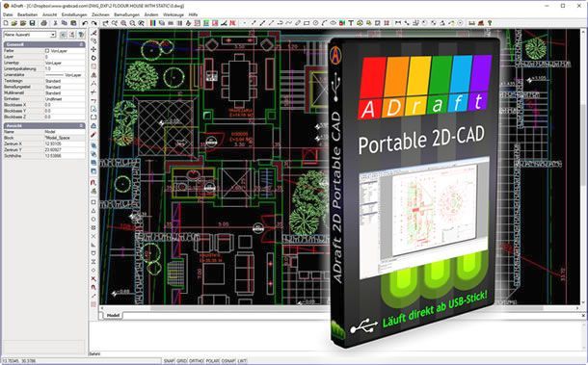This screenshot has width=588, height=365.
Task: Open the Hilfe menu
Action: pos(193,14)
